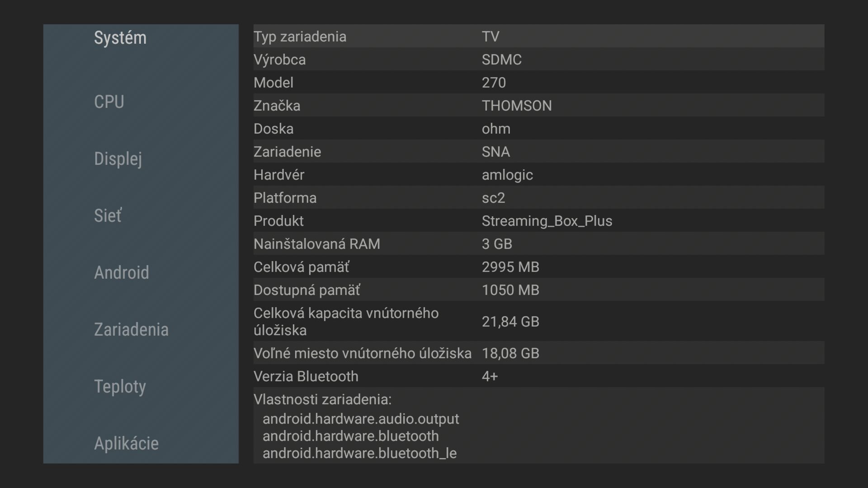Select the Značka THOMSON row
Screen dimensions: 868x488
(x=538, y=105)
